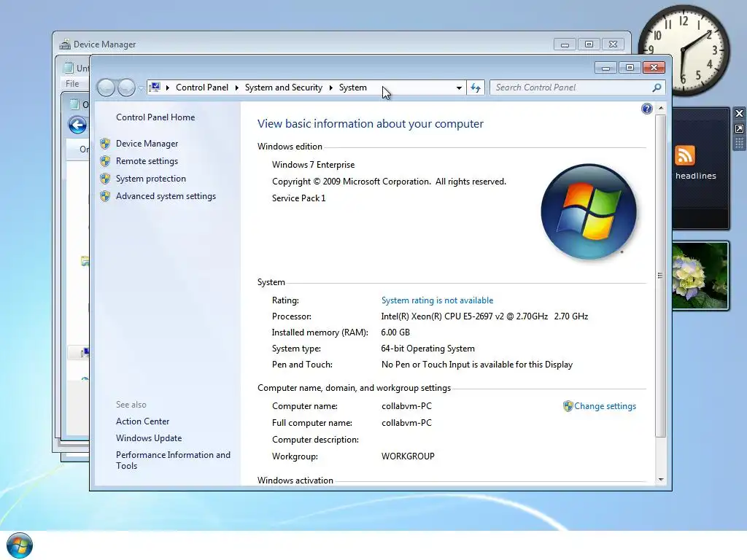Click the shield icon beside Device Manager
The height and width of the screenshot is (560, 747).
[105, 144]
